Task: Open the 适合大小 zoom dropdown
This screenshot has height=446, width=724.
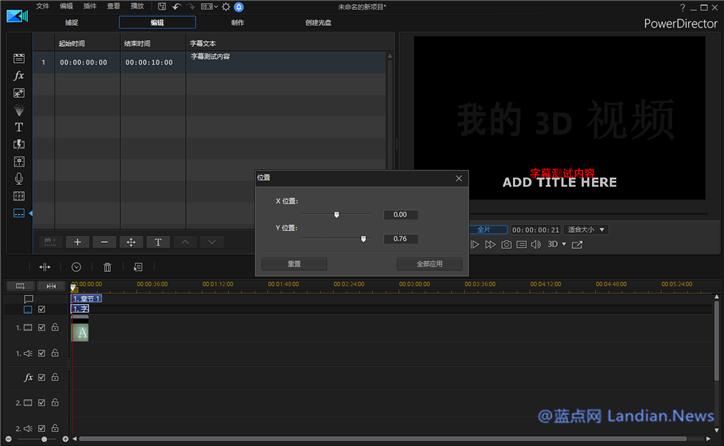Action: tap(586, 229)
